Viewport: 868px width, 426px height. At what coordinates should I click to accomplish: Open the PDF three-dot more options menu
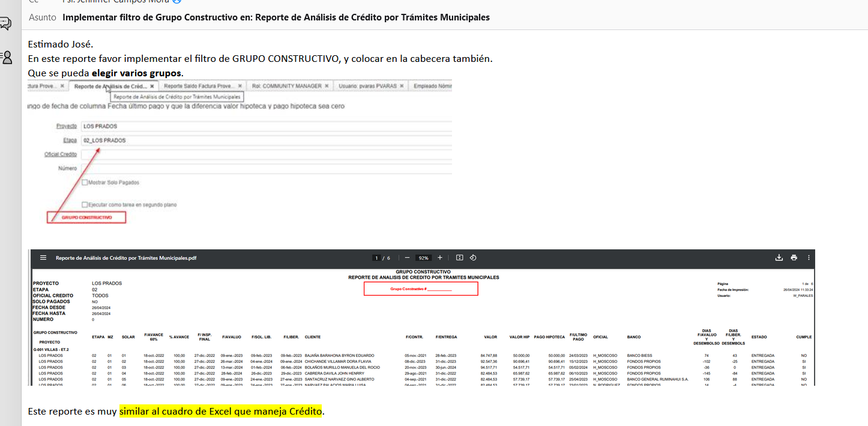point(809,258)
